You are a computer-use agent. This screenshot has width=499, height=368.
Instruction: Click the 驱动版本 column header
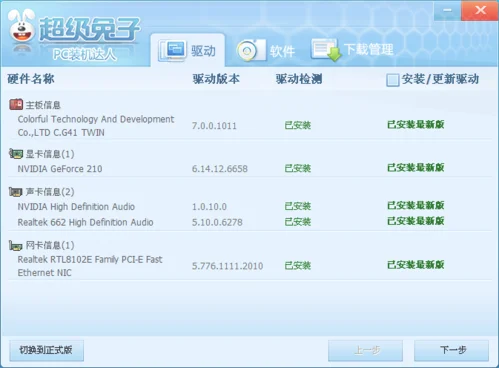[x=216, y=79]
